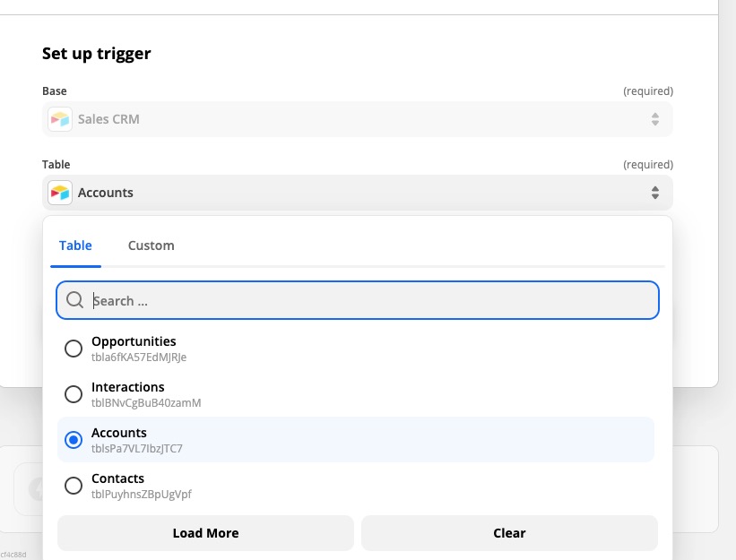Click the Airtable icon in Table field
This screenshot has height=560, width=736.
pos(59,193)
